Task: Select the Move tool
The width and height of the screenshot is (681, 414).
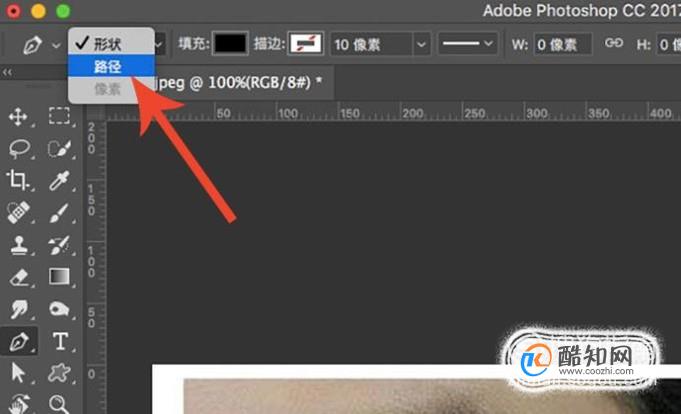Action: click(x=18, y=117)
